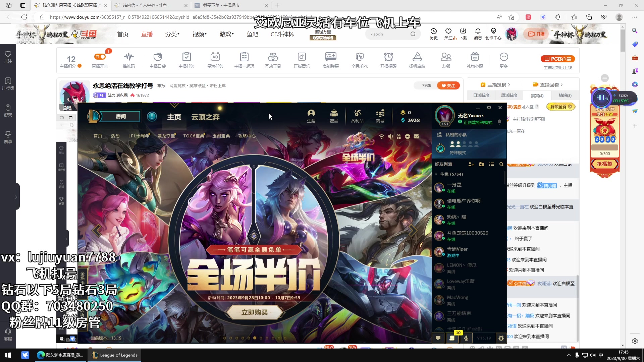
Task: Open the League client 云顶之弈 tab
Action: tap(205, 117)
